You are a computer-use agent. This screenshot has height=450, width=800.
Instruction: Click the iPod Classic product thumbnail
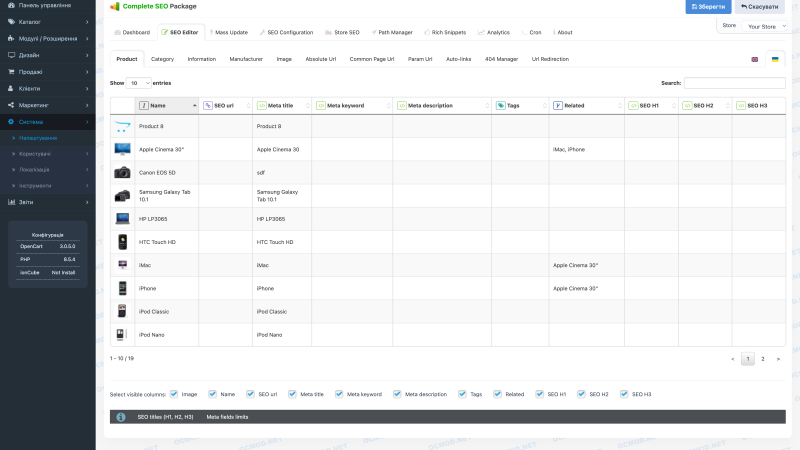(122, 311)
